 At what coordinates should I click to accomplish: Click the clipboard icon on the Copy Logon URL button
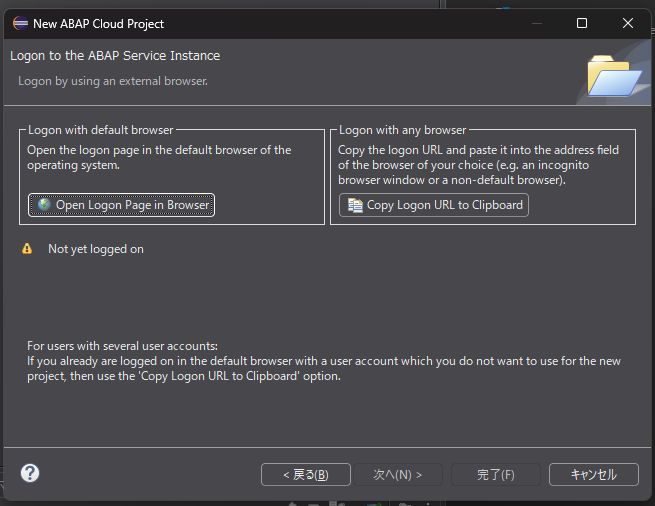pos(354,205)
